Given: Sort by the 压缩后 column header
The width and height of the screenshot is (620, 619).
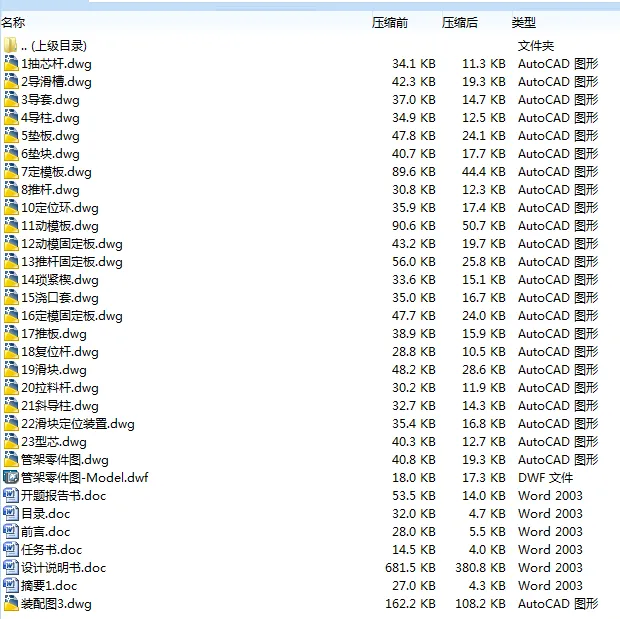Looking at the screenshot, I should click(x=459, y=23).
